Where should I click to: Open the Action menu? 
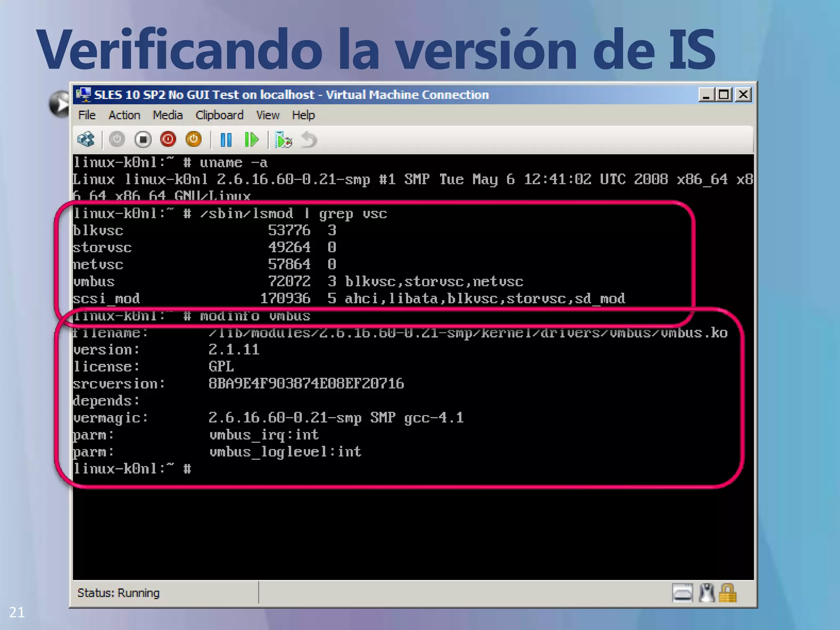tap(124, 115)
